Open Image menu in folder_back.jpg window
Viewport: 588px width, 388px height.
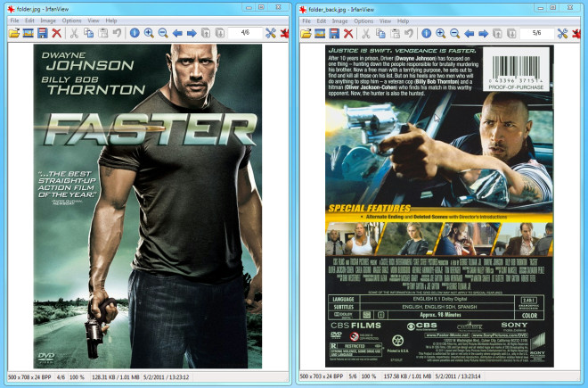(x=339, y=21)
